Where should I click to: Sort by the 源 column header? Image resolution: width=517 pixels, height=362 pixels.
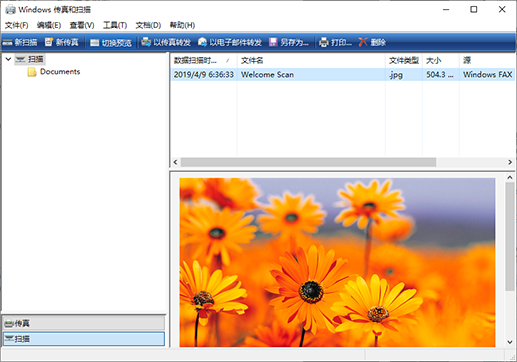(x=487, y=60)
